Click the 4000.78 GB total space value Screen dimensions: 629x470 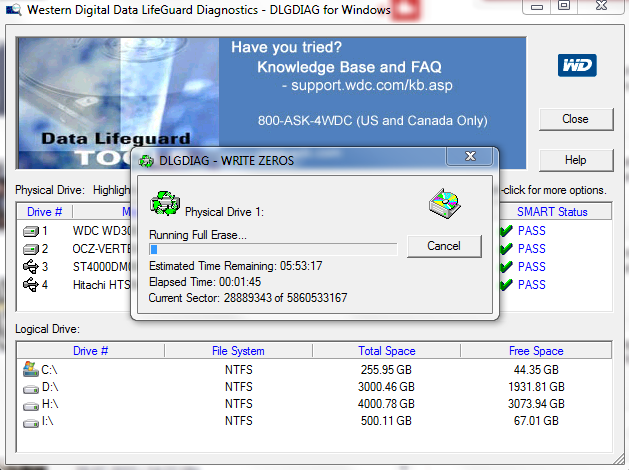click(x=386, y=404)
